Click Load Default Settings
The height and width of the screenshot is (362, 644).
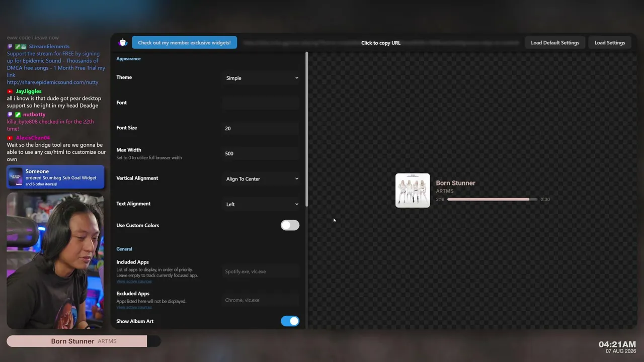pyautogui.click(x=555, y=43)
